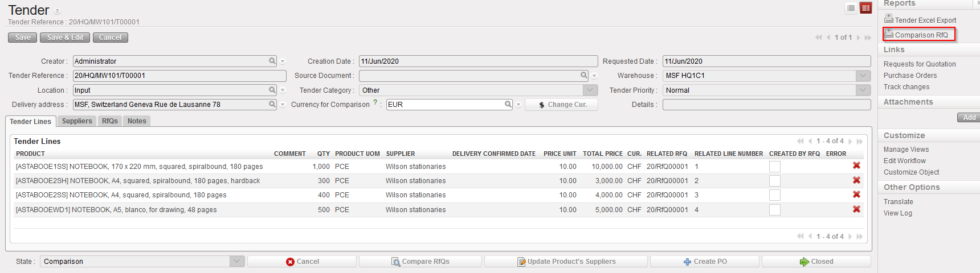Switch to the RfQs tab
980x273 pixels.
click(x=110, y=121)
